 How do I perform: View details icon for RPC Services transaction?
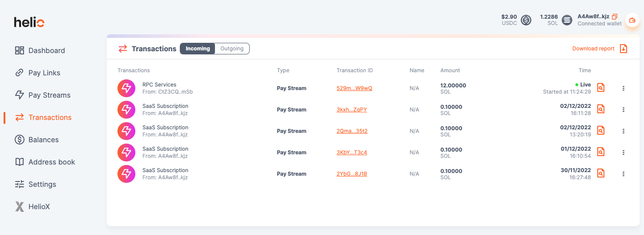point(601,88)
